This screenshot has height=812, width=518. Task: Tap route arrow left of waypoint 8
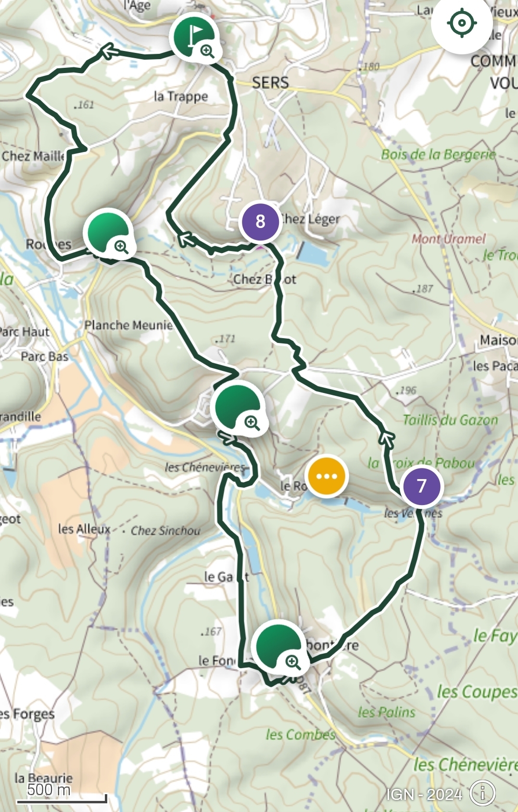coord(185,239)
